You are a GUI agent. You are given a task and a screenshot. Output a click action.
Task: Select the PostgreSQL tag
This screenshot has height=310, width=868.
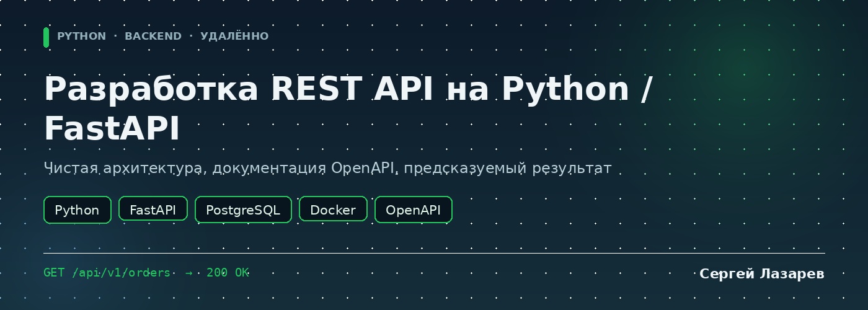tap(243, 210)
